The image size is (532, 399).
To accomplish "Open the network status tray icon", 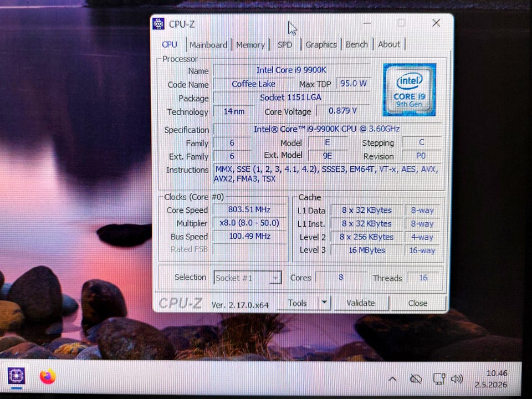I will pyautogui.click(x=439, y=378).
